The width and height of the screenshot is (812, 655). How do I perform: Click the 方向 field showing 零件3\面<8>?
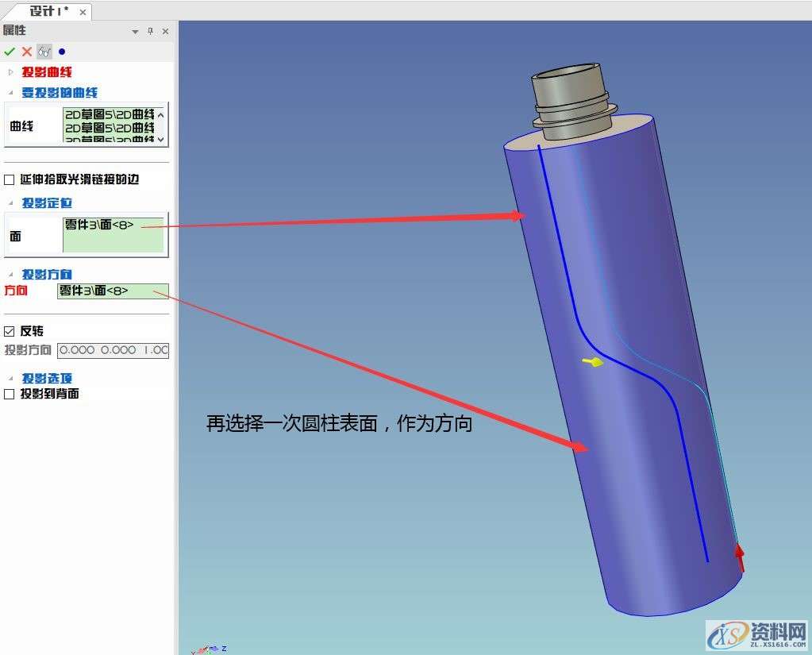113,291
